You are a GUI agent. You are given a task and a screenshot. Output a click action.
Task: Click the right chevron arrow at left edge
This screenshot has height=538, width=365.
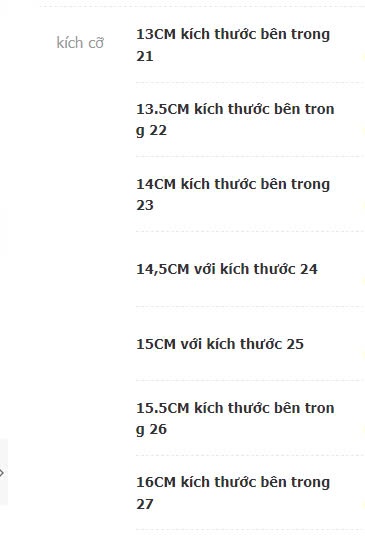coord(2,473)
